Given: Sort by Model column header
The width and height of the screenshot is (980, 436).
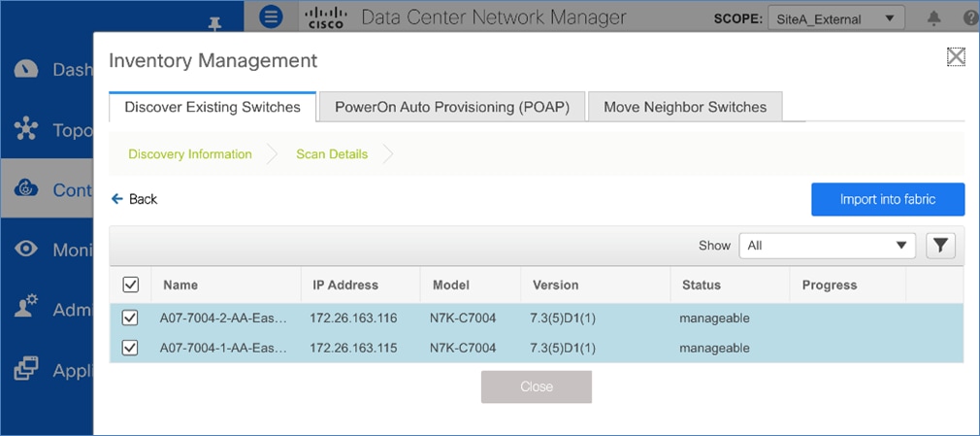Looking at the screenshot, I should coord(450,285).
